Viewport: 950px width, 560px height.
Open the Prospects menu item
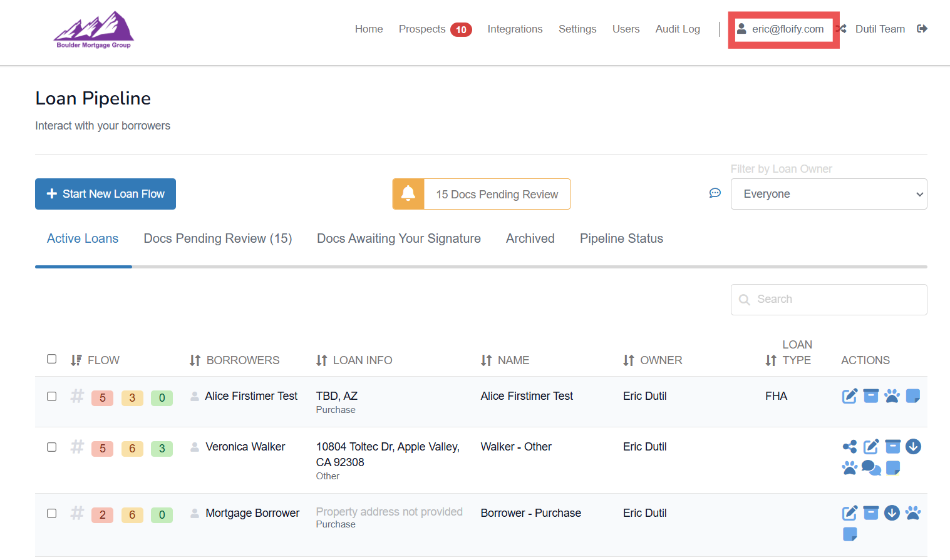coord(422,29)
